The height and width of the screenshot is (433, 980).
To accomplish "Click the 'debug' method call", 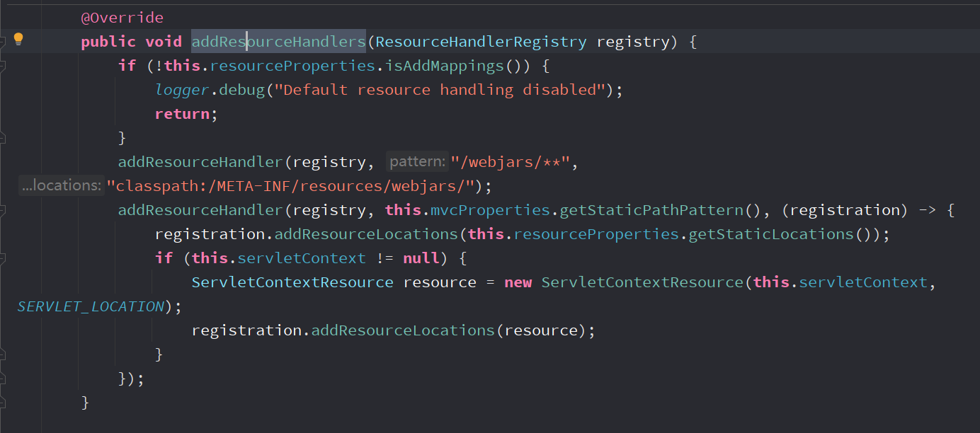I will [x=241, y=90].
